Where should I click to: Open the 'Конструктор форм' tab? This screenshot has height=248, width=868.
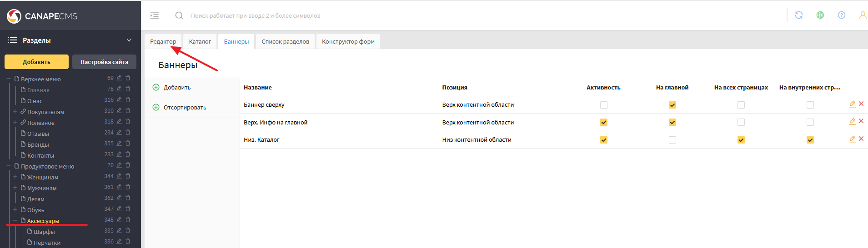tap(348, 41)
